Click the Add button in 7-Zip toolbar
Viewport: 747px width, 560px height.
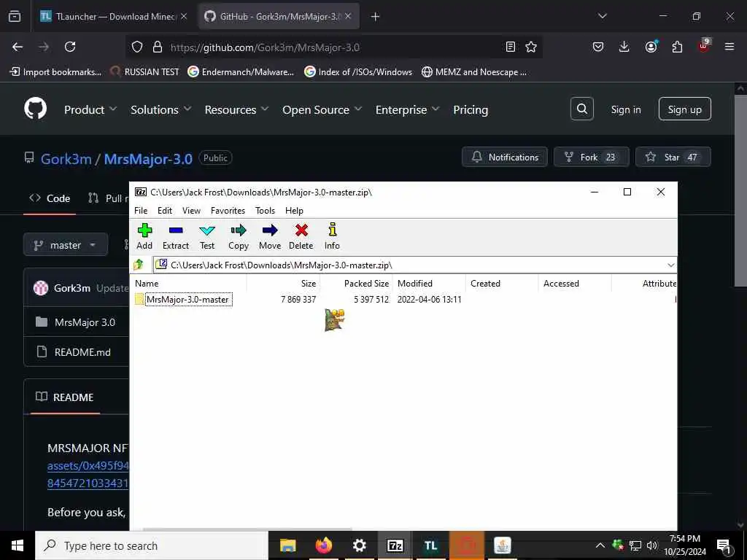(144, 237)
